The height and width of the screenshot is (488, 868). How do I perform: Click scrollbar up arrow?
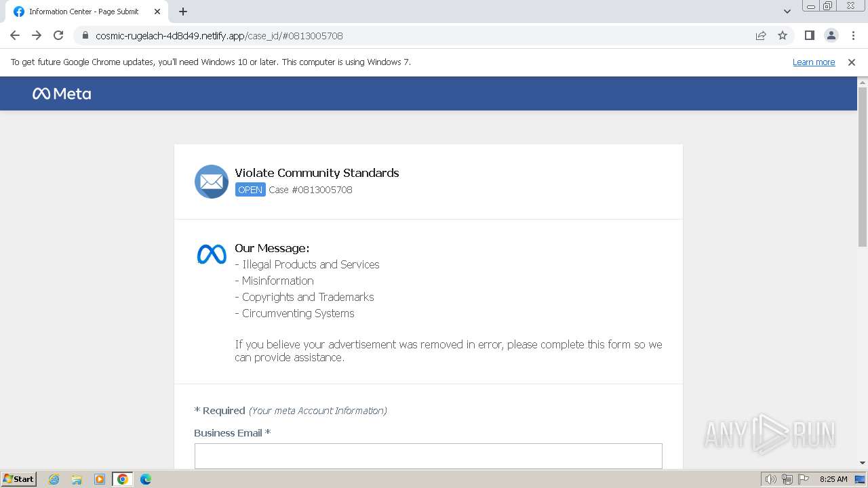pos(863,81)
